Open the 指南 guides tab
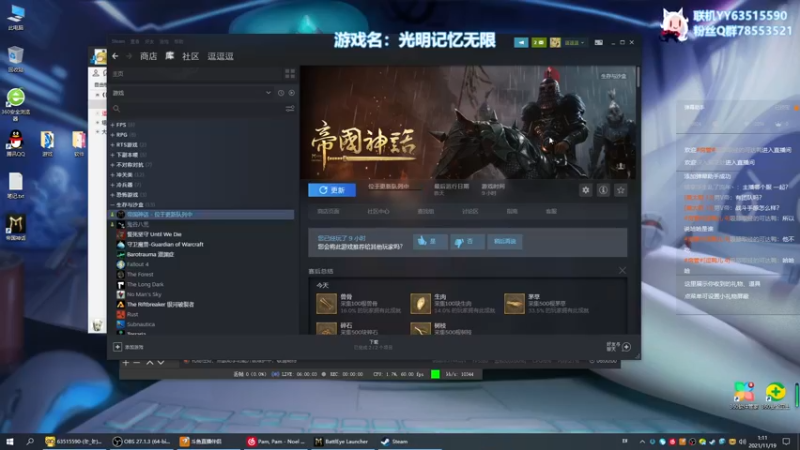The width and height of the screenshot is (800, 450). (x=512, y=211)
